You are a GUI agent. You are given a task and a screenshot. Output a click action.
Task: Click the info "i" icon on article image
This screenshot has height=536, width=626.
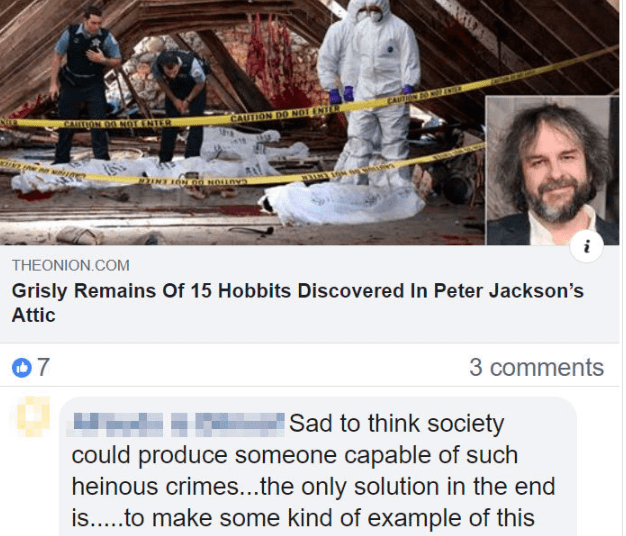(x=586, y=246)
